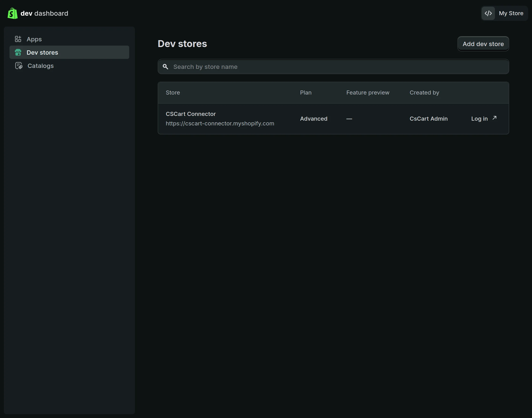Click the external link arrow beside Log in
The width and height of the screenshot is (532, 418).
coord(494,118)
